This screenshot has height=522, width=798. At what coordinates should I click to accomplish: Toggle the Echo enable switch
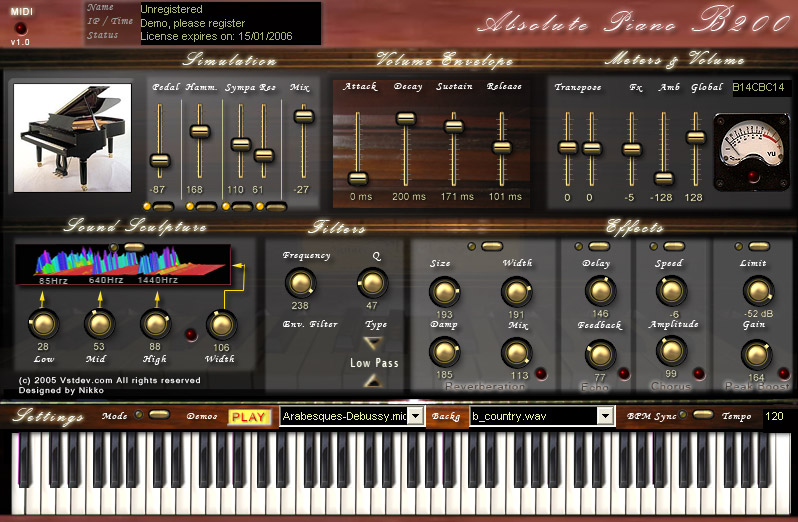click(599, 246)
